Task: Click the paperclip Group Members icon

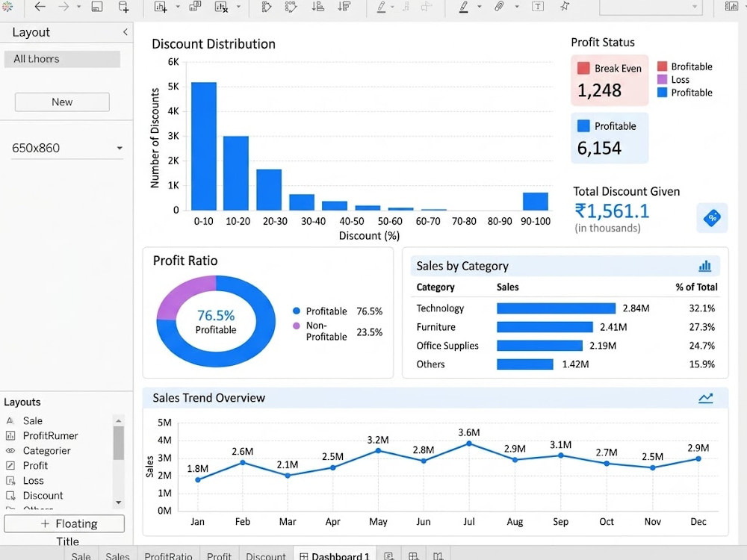Action: [x=499, y=6]
